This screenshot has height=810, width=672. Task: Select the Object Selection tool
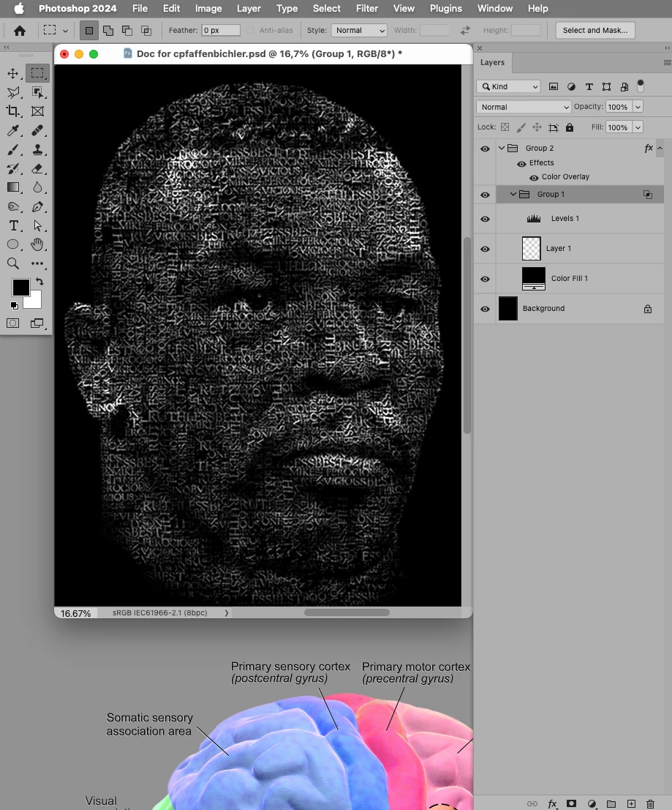[x=37, y=92]
